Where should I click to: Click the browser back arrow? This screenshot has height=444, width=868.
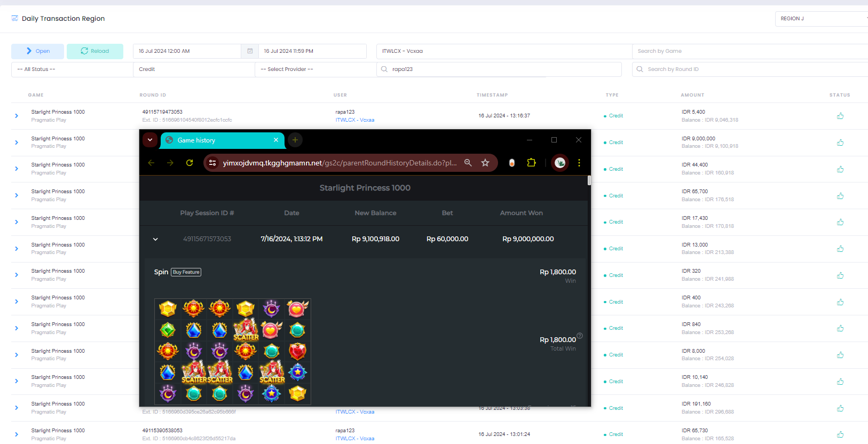[x=151, y=163]
